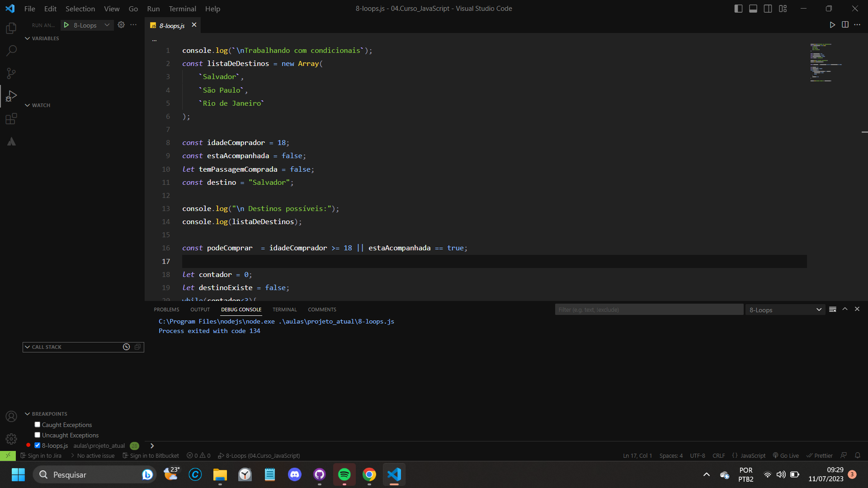Click the Windows Start button
This screenshot has width=868, height=488.
pyautogui.click(x=18, y=474)
